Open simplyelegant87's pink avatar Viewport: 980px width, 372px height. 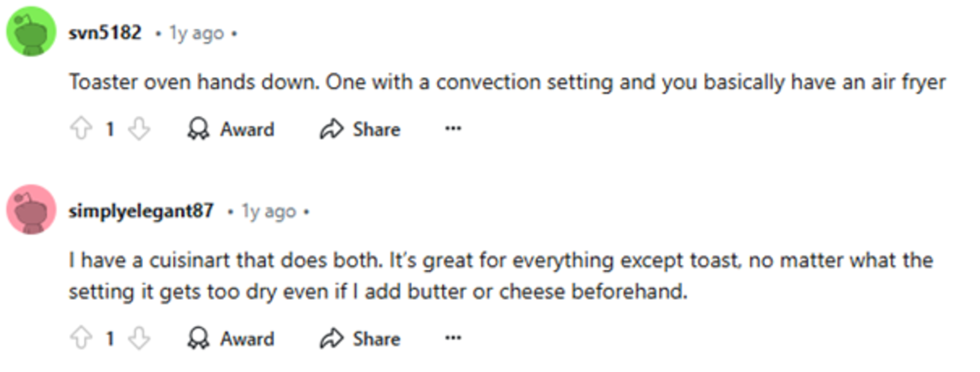[31, 210]
